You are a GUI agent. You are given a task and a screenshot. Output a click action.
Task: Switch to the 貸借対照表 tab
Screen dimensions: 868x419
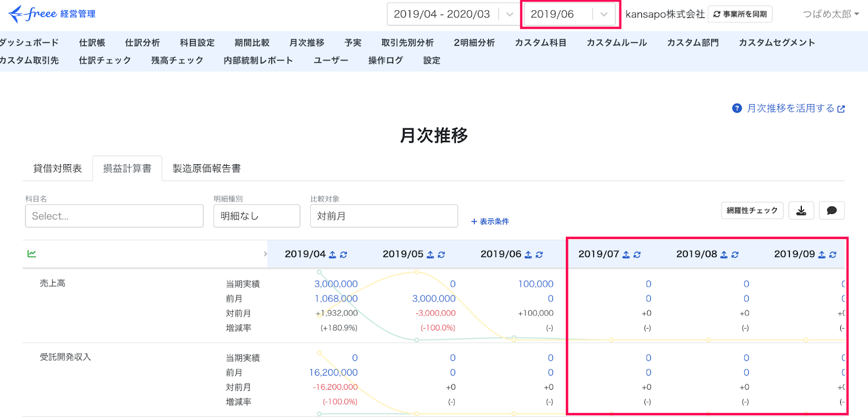click(58, 169)
